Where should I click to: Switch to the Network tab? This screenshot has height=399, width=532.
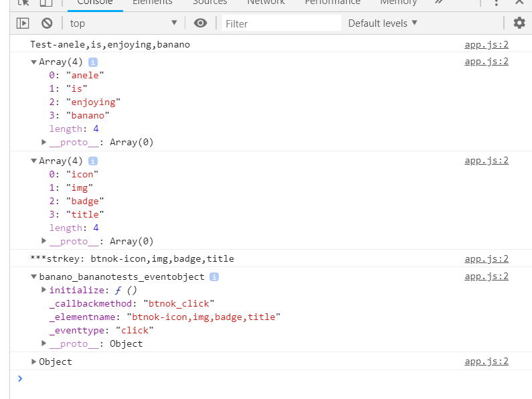266,3
